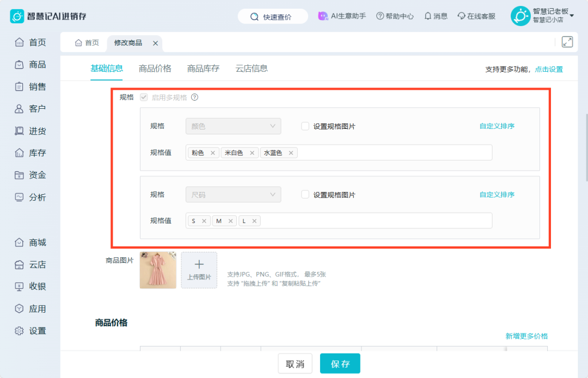Close the 修改商品 tab
This screenshot has width=588, height=378.
click(x=155, y=43)
